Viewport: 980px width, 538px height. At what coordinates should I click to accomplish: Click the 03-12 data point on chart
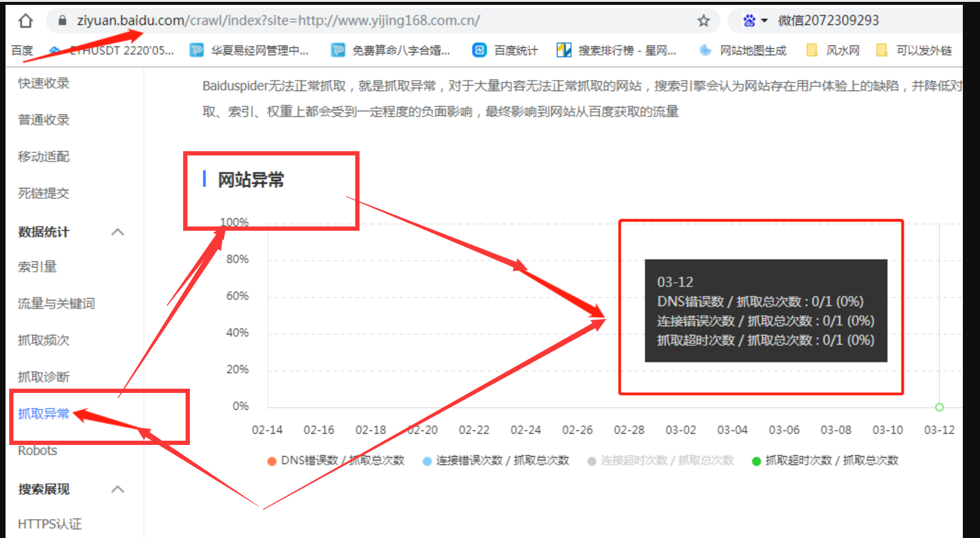[x=939, y=407]
